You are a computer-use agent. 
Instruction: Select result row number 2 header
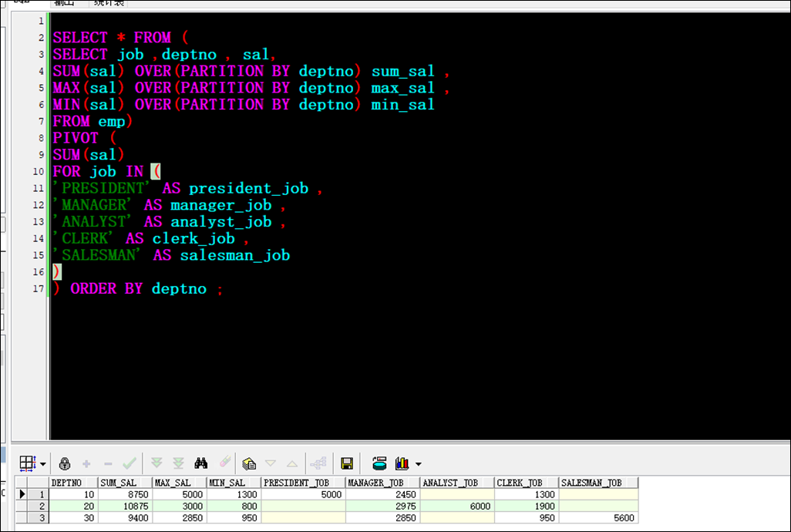tap(38, 506)
